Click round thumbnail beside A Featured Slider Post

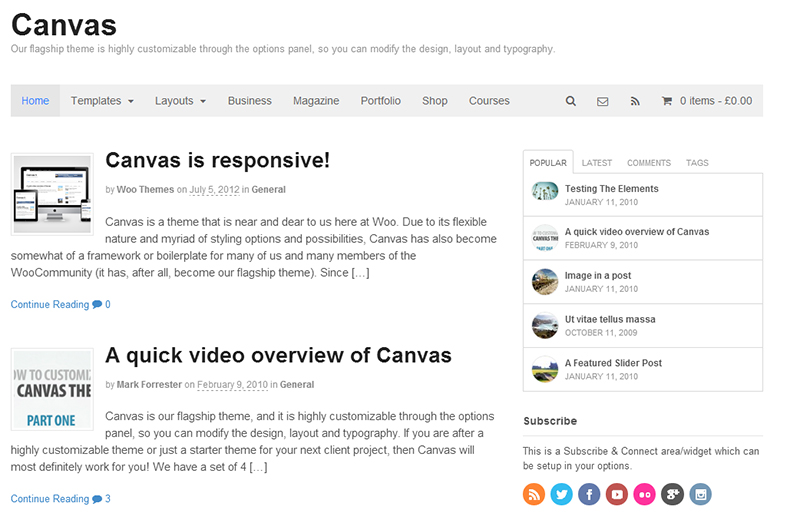click(x=545, y=369)
